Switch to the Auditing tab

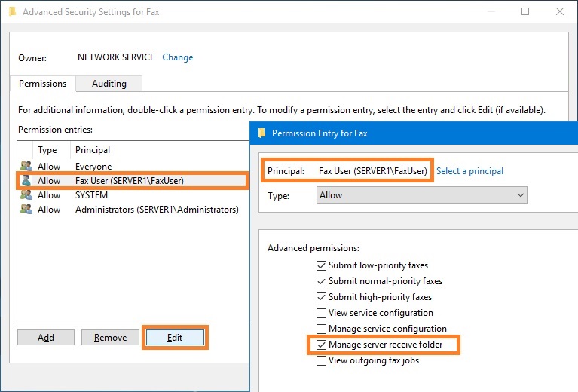click(x=109, y=84)
